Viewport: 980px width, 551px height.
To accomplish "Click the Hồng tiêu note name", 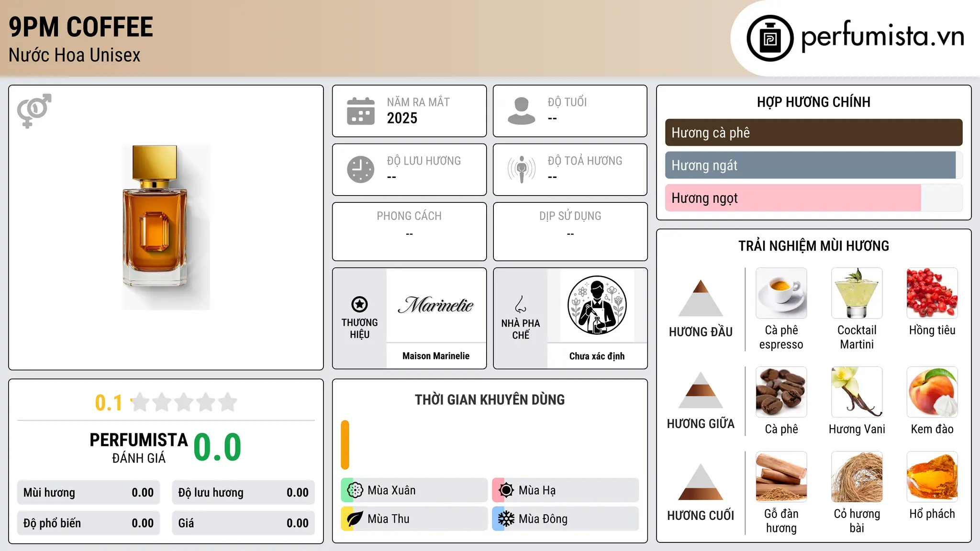I will [932, 330].
